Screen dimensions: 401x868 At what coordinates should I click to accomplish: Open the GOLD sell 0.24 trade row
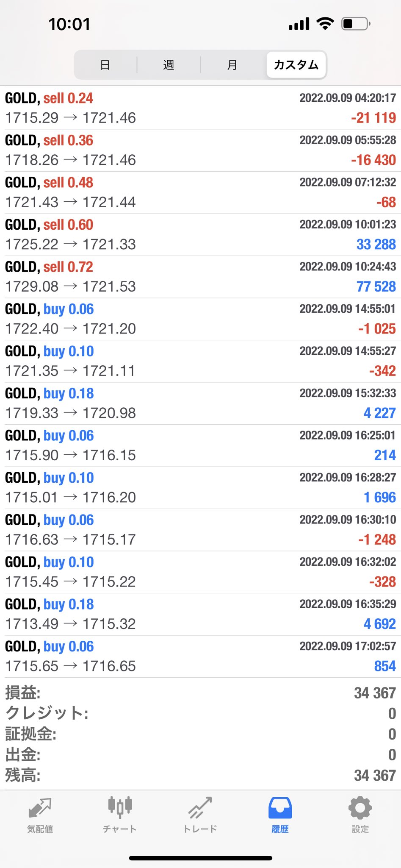pyautogui.click(x=200, y=108)
